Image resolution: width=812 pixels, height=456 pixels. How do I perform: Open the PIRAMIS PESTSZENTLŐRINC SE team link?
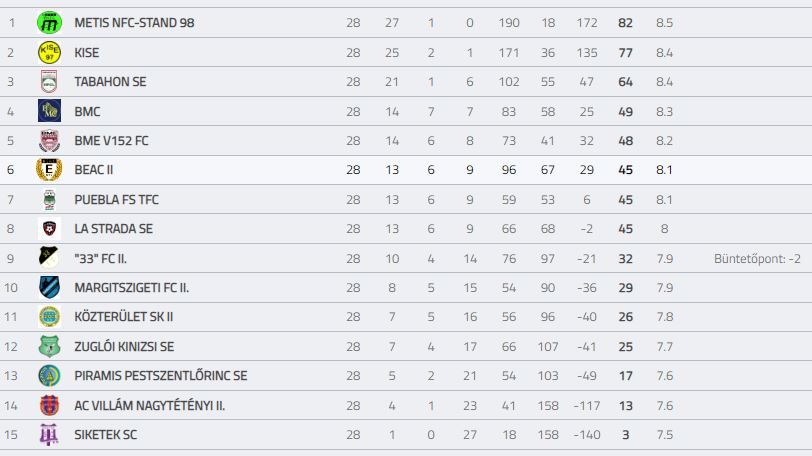point(161,376)
